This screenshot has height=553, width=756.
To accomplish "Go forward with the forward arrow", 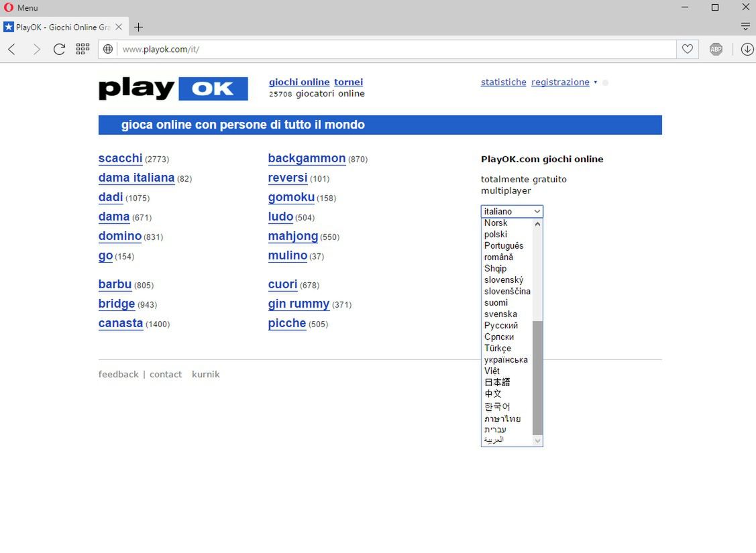I will (36, 49).
